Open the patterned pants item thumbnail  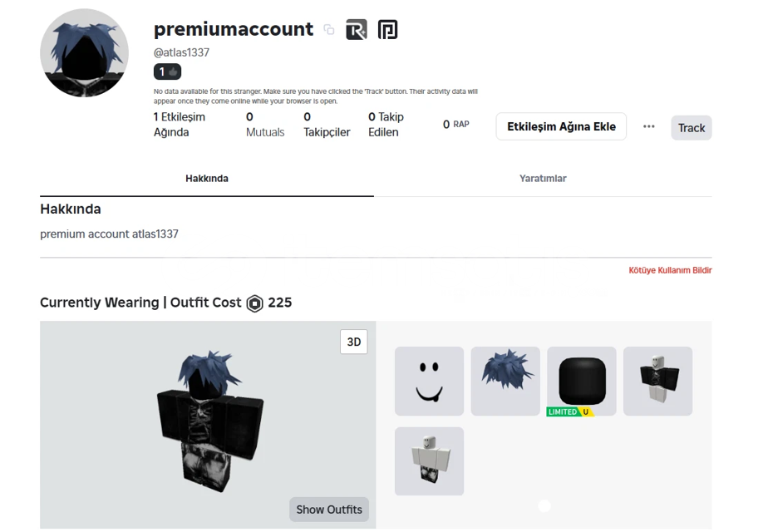429,461
